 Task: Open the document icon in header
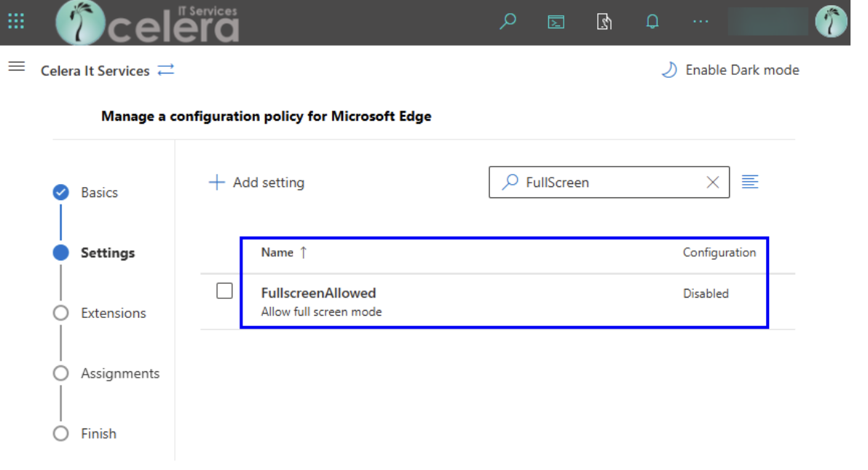[604, 22]
